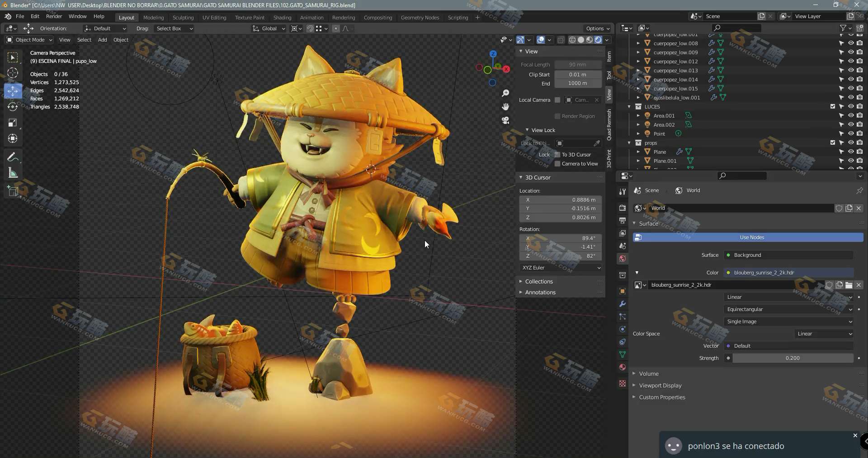Open Output properties tab
The width and height of the screenshot is (868, 458).
(623, 221)
